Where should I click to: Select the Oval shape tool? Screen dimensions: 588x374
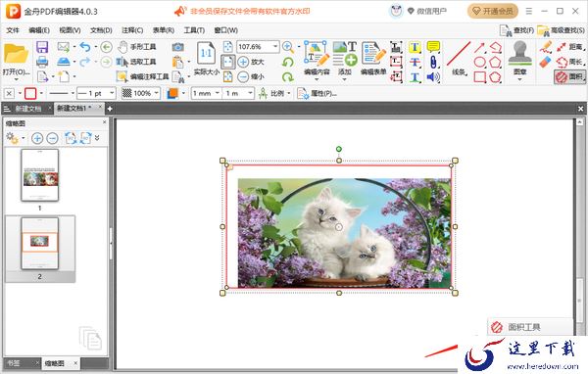pos(480,62)
